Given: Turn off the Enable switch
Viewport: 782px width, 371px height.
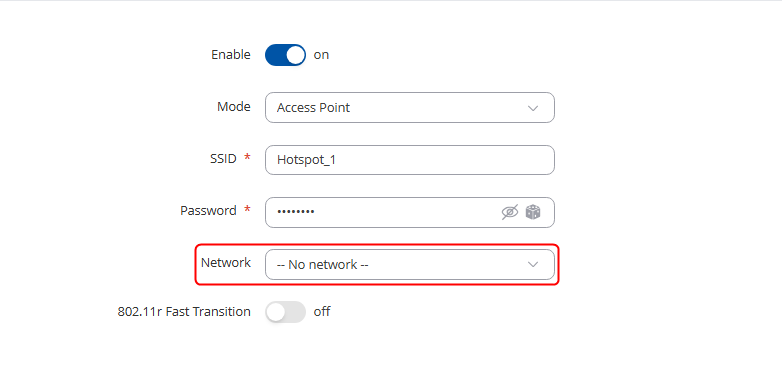Looking at the screenshot, I should point(285,55).
